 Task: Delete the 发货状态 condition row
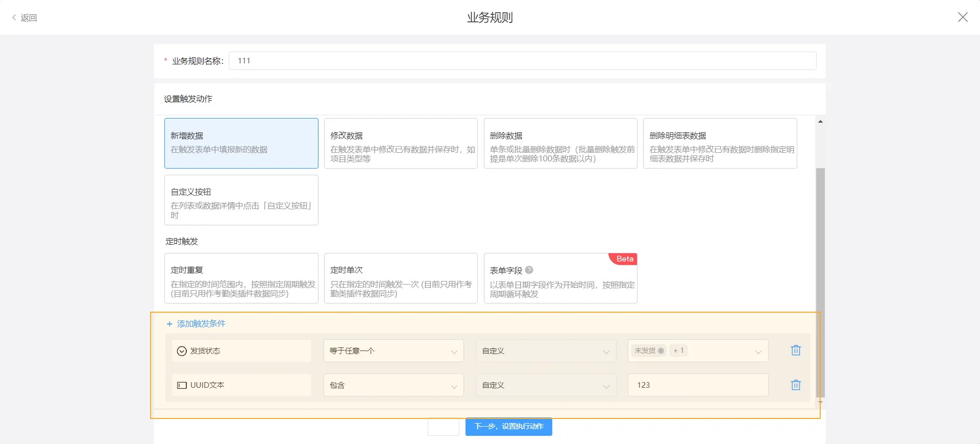pos(795,350)
